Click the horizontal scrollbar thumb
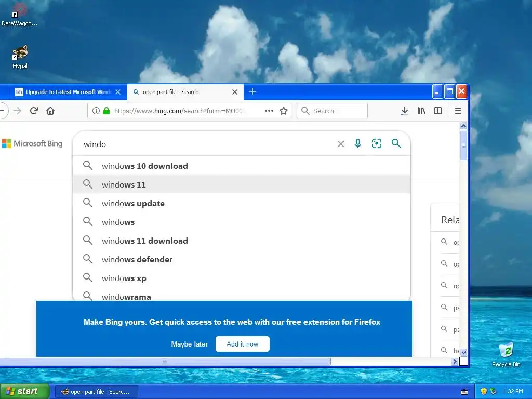Screen dimensions: 532x399 165,362
